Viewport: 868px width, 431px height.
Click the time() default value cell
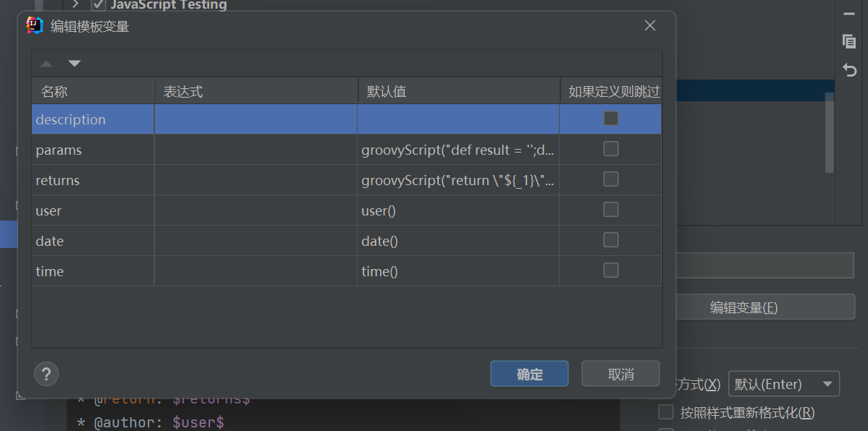tap(458, 272)
